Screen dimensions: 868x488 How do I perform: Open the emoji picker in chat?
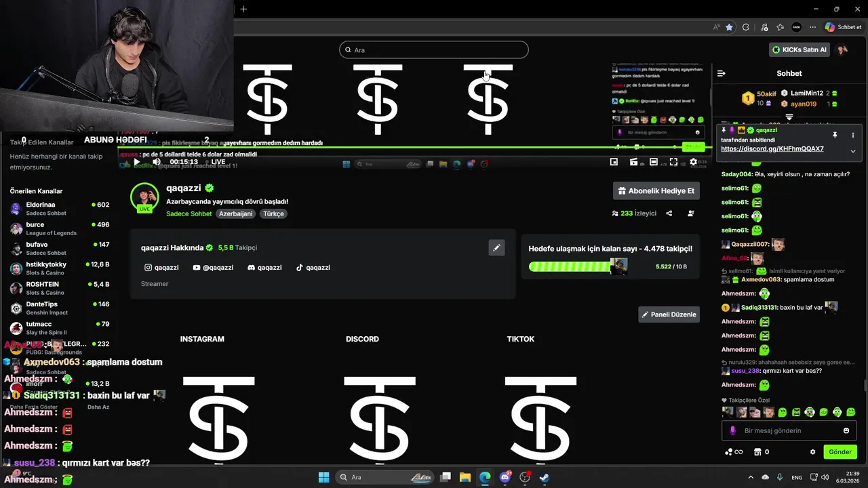pos(846,430)
